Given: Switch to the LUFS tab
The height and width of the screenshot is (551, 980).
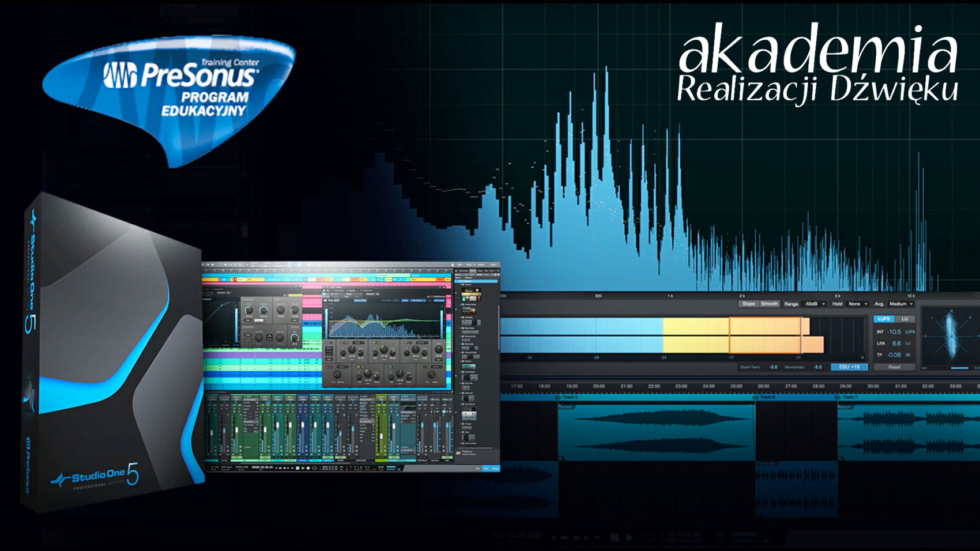Looking at the screenshot, I should [x=883, y=319].
